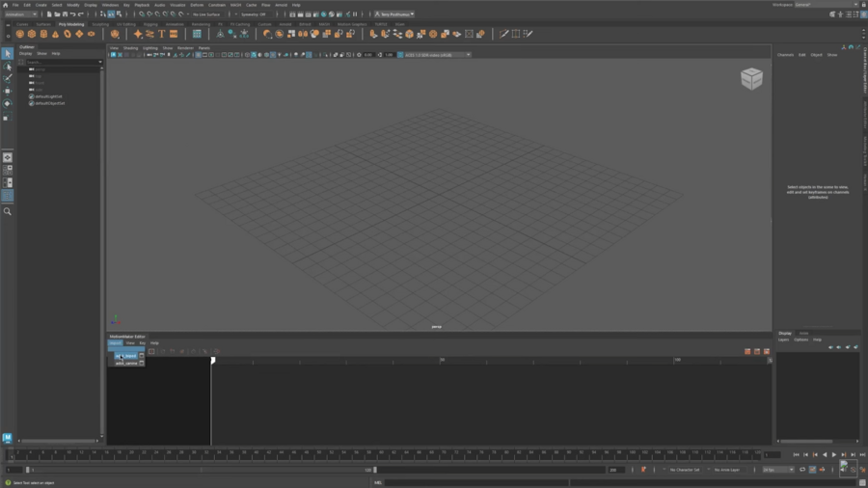The image size is (868, 488).
Task: Click the polygon Type text shelf icon
Action: [161, 34]
